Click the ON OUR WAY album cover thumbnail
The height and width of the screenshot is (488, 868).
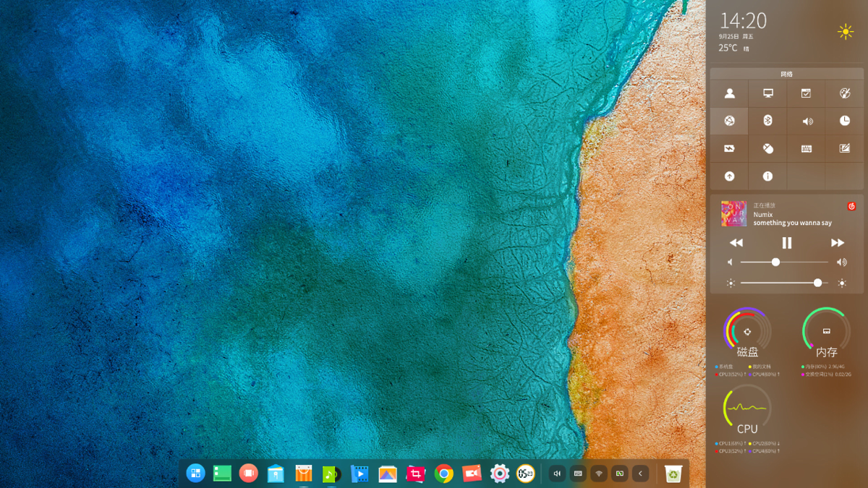click(733, 214)
